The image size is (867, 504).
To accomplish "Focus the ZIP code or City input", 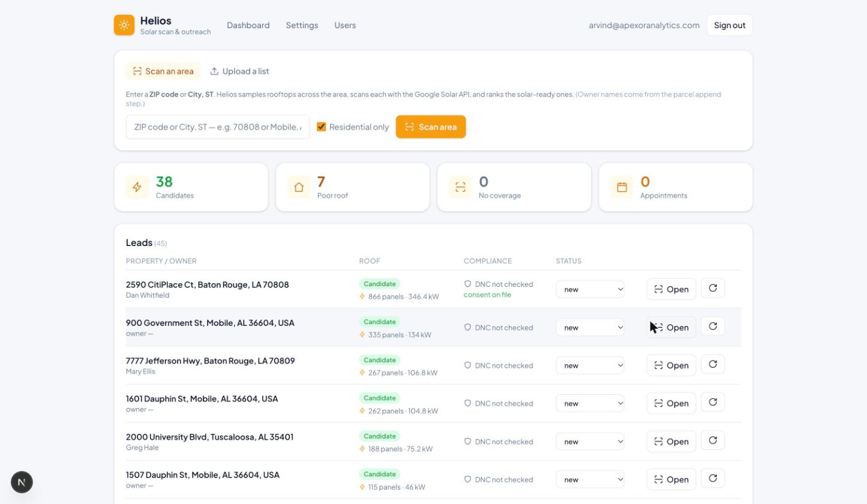I will coord(218,127).
